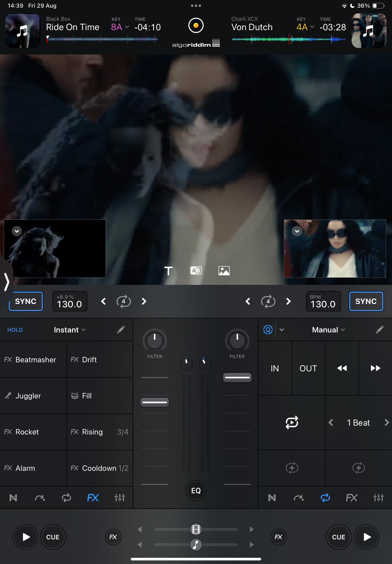The image size is (392, 564).
Task: Switch right deck to FX tab
Action: pyautogui.click(x=352, y=498)
